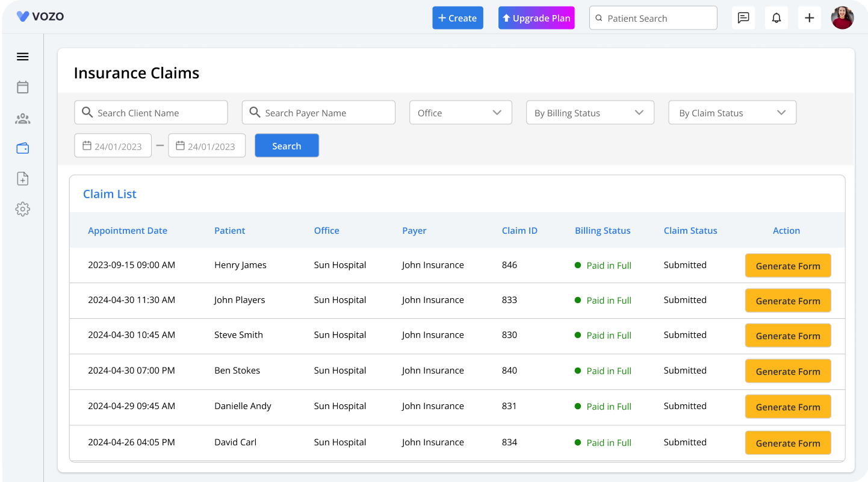Focus the Search Payer Name field
Screen dimensions: 868x482
pos(318,113)
